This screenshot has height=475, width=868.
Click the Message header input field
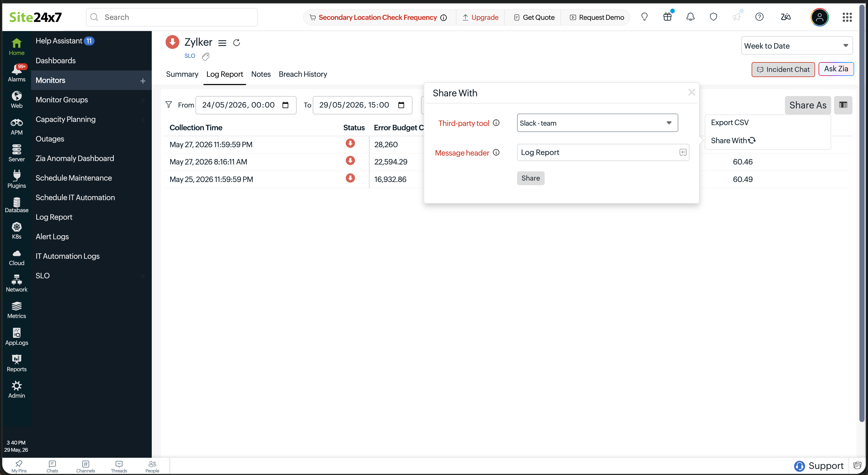(x=603, y=152)
